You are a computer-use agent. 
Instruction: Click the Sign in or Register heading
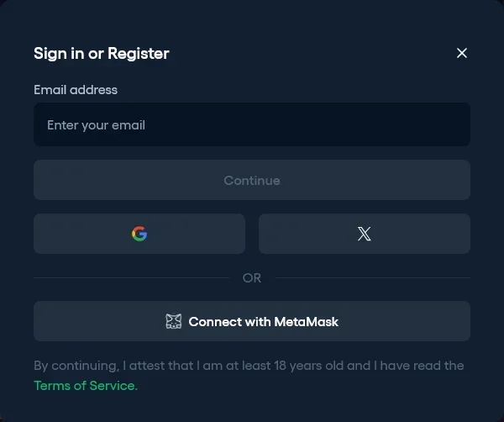coord(101,54)
